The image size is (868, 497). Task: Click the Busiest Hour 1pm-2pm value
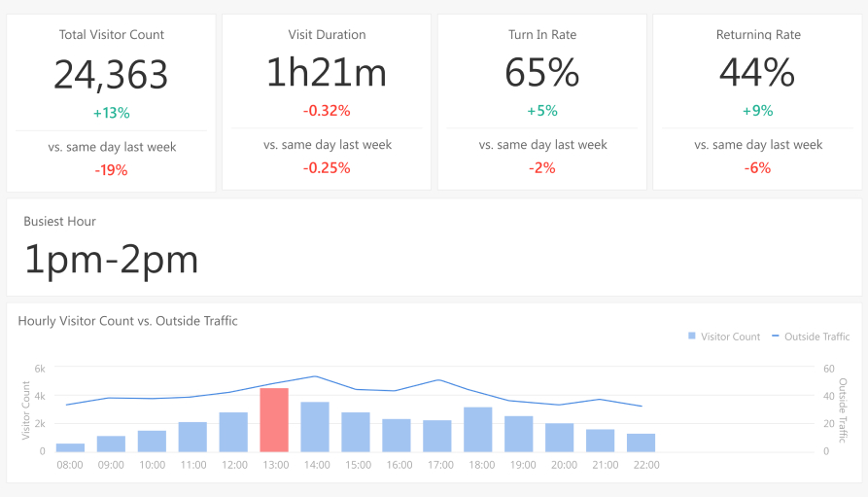coord(111,260)
